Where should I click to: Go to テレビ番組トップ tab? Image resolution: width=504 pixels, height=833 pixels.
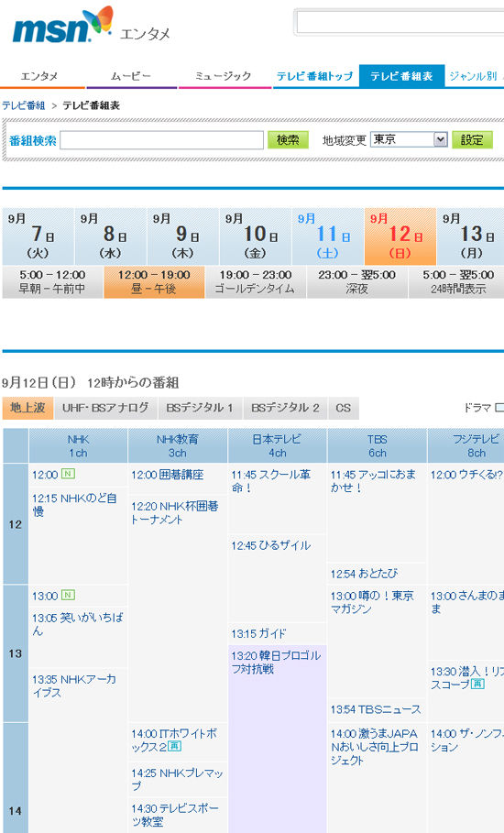315,76
